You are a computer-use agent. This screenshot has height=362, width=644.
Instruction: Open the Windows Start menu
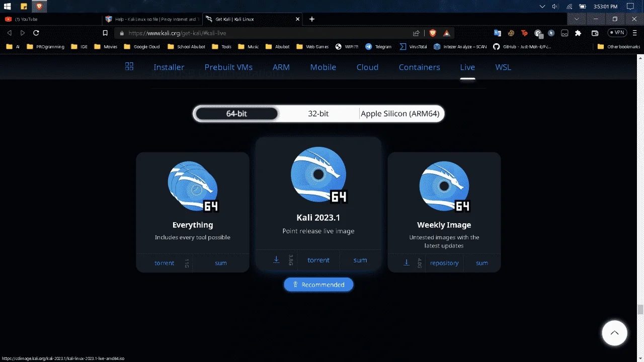click(8, 7)
